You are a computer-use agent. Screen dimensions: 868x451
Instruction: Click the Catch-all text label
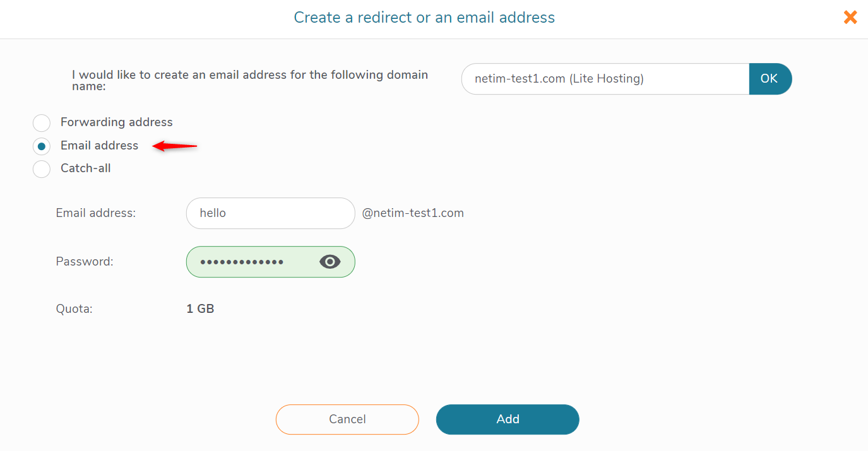point(86,168)
